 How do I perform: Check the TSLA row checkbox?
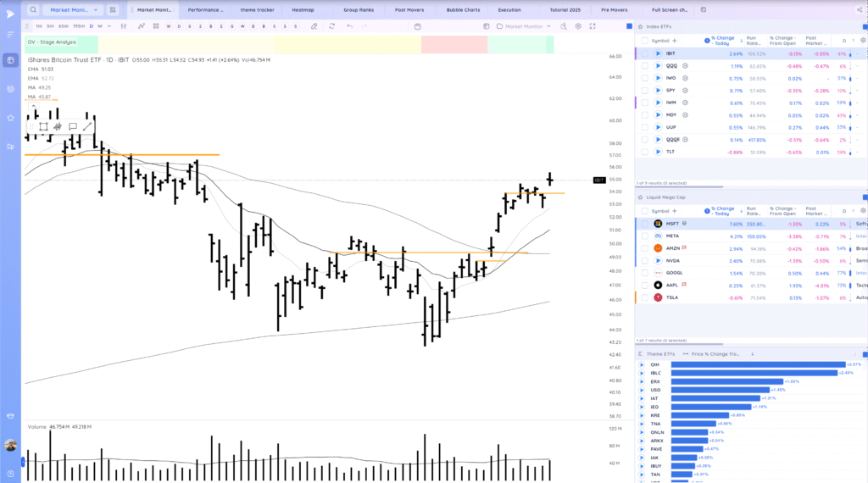645,297
